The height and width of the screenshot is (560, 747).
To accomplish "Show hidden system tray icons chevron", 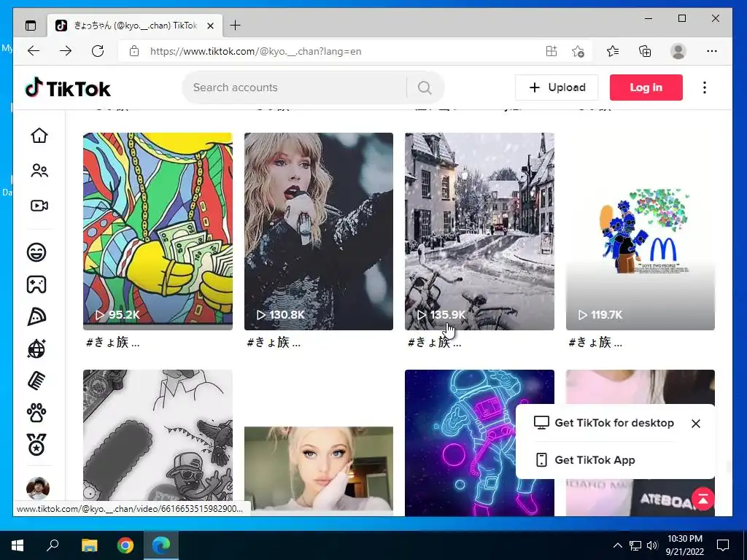I will [617, 545].
